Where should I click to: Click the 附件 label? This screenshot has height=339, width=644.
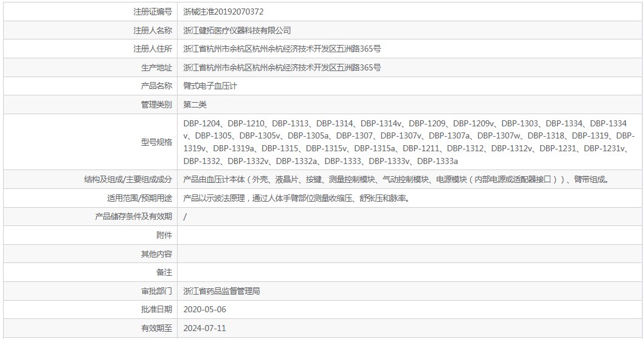click(164, 235)
